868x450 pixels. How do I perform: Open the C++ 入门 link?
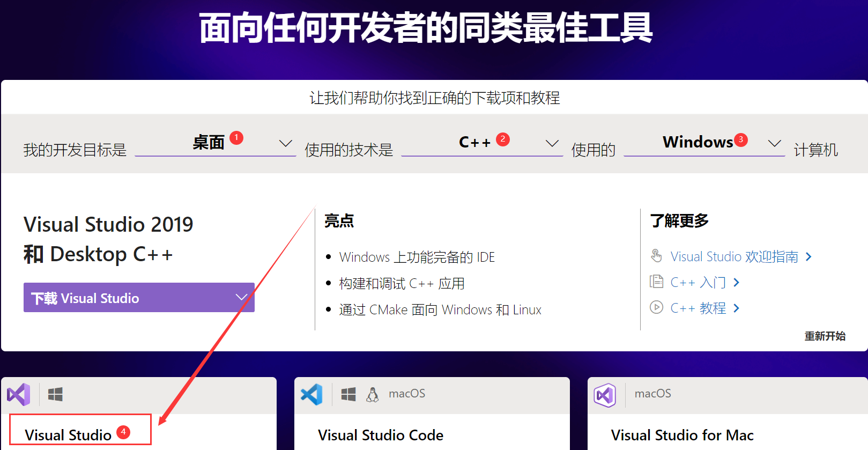point(698,283)
